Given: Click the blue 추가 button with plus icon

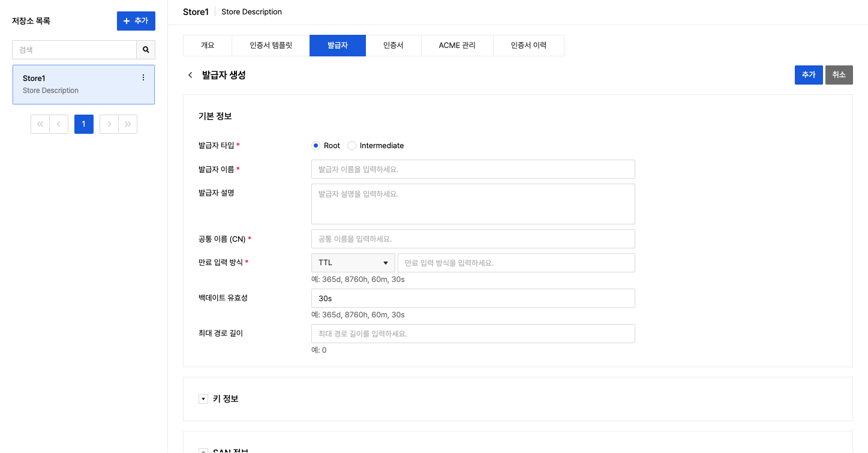Looking at the screenshot, I should pos(136,21).
